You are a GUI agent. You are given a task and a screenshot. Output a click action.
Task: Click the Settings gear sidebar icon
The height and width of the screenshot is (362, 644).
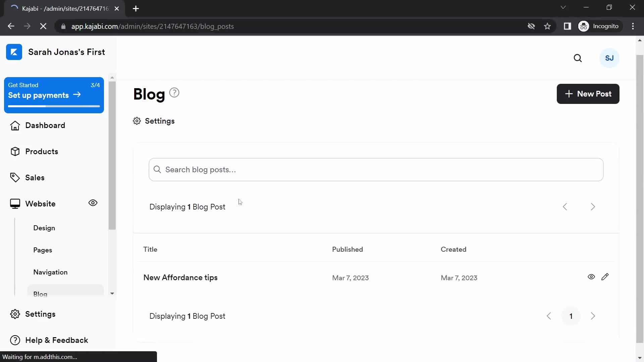click(x=15, y=314)
